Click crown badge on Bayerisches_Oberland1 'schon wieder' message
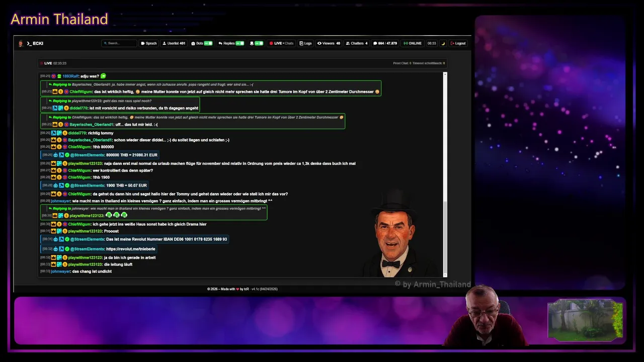 tap(53, 140)
